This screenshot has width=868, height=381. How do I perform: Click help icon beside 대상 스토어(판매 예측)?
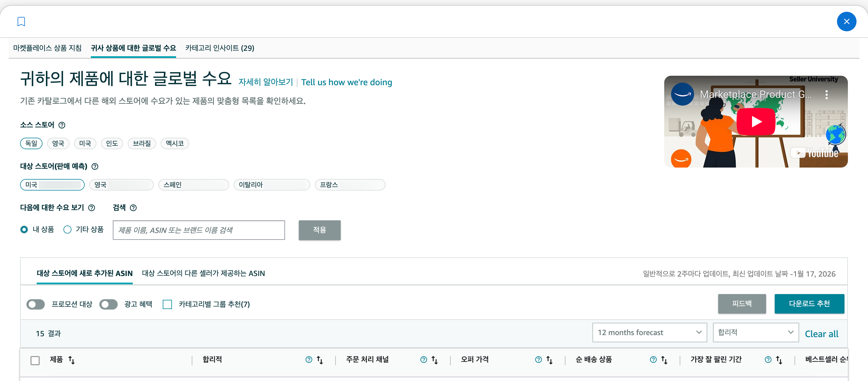pos(95,166)
